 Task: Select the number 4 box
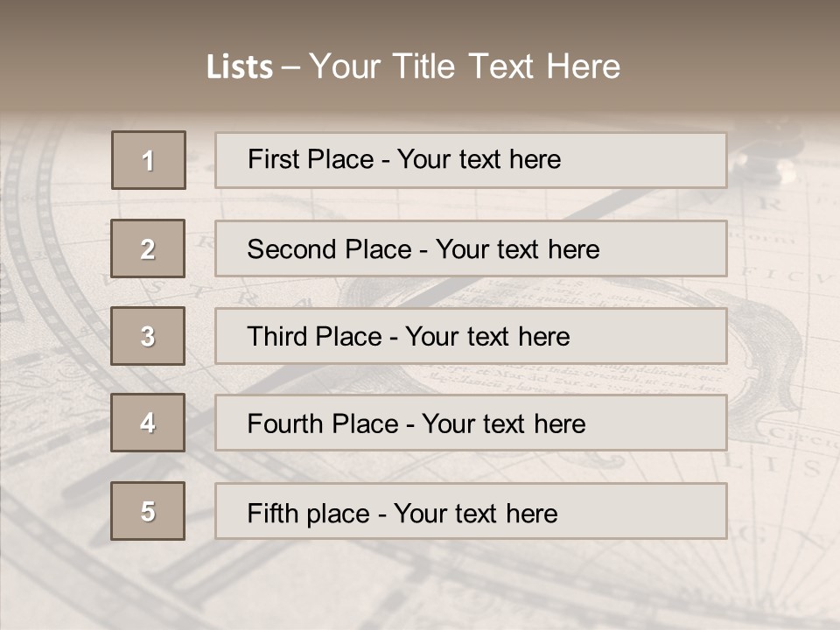[x=148, y=423]
